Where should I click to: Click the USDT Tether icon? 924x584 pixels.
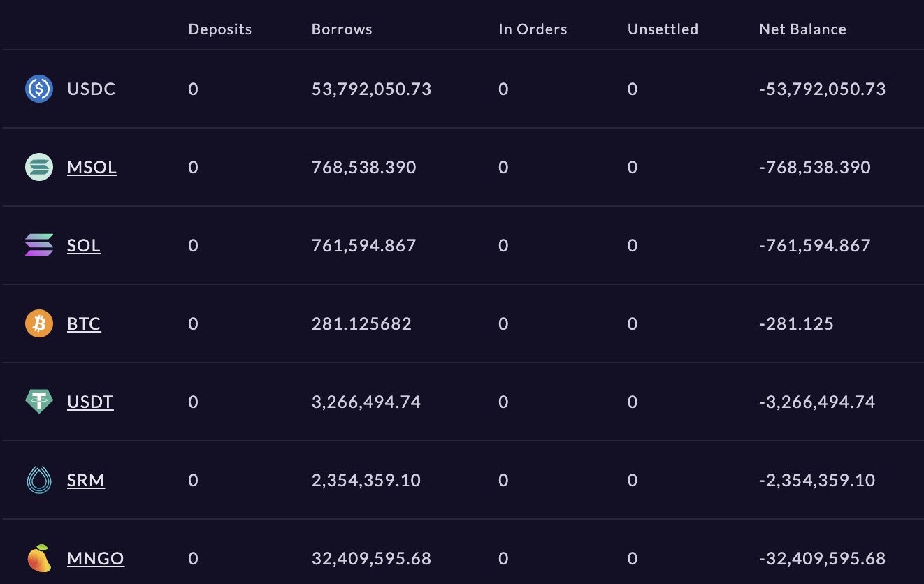point(39,402)
